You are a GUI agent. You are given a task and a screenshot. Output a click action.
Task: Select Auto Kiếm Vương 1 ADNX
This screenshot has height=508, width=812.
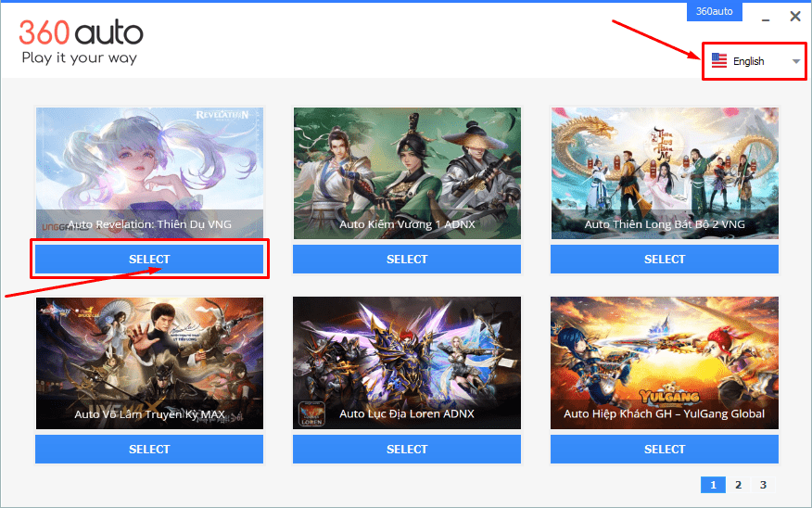coord(407,259)
